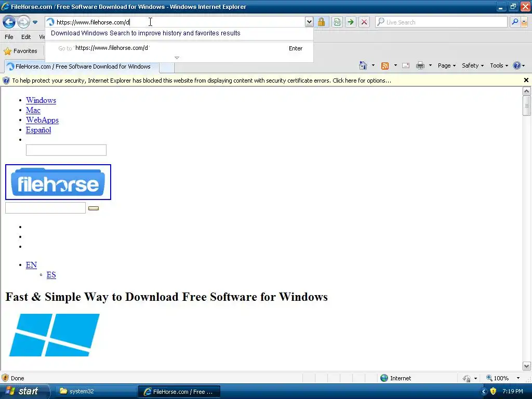532x399 pixels.
Task: Click the text field below Español
Action: (x=66, y=150)
